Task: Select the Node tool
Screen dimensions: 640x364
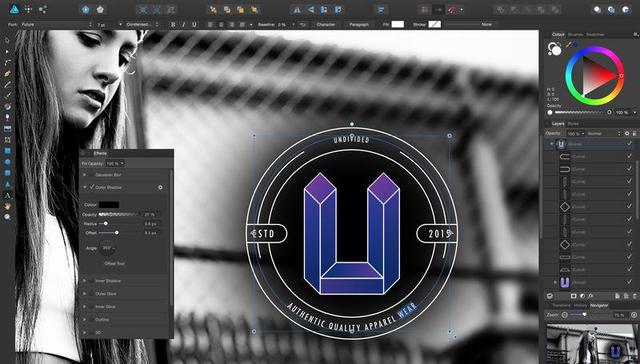Action: point(7,52)
